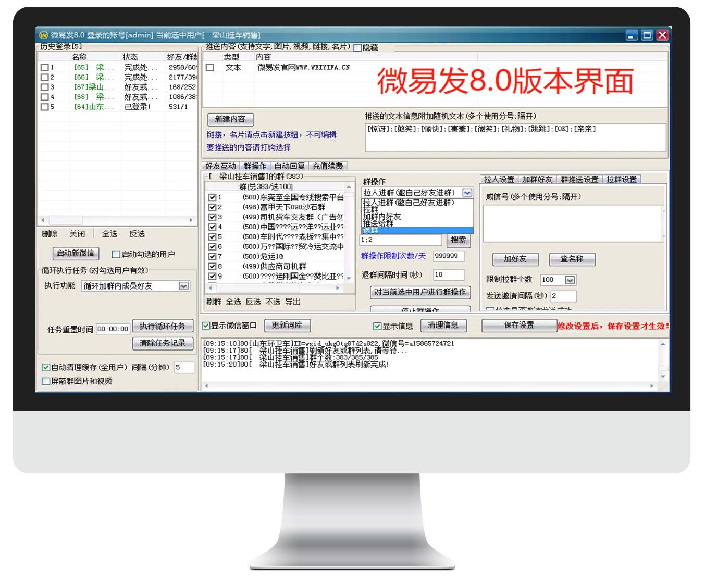Toggle 显示信息 checkbox
705x588 pixels.
tap(377, 326)
